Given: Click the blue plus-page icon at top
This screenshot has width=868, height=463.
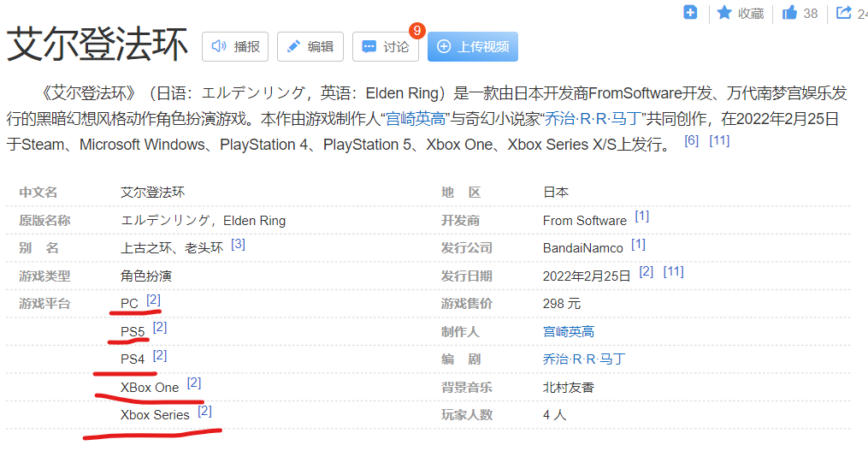Looking at the screenshot, I should tap(690, 12).
